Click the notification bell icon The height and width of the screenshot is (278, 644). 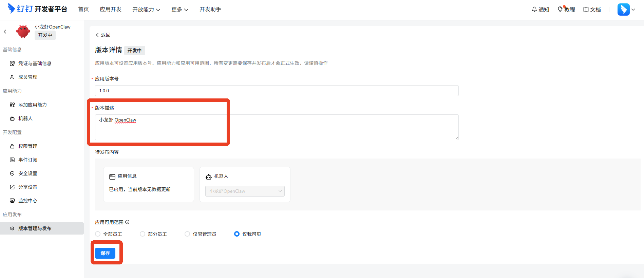[x=534, y=10]
